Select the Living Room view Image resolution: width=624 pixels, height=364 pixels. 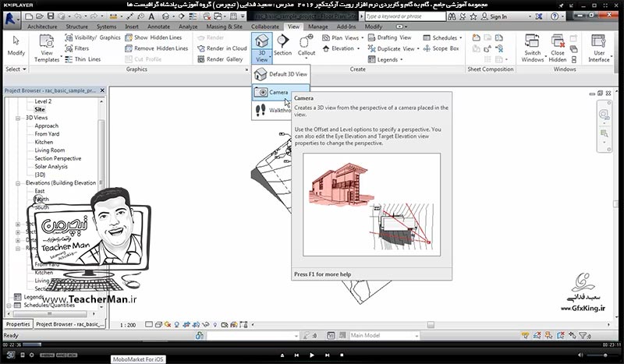pyautogui.click(x=49, y=150)
